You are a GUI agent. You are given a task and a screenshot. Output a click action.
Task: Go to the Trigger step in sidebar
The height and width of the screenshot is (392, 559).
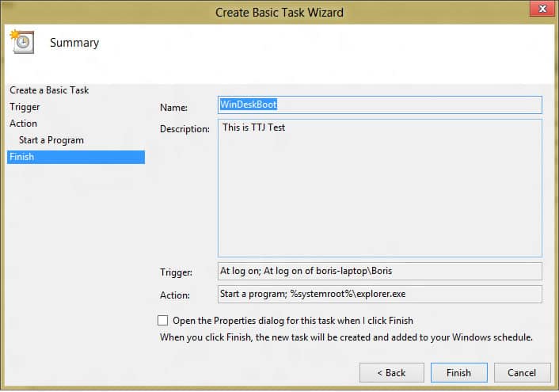pyautogui.click(x=25, y=107)
